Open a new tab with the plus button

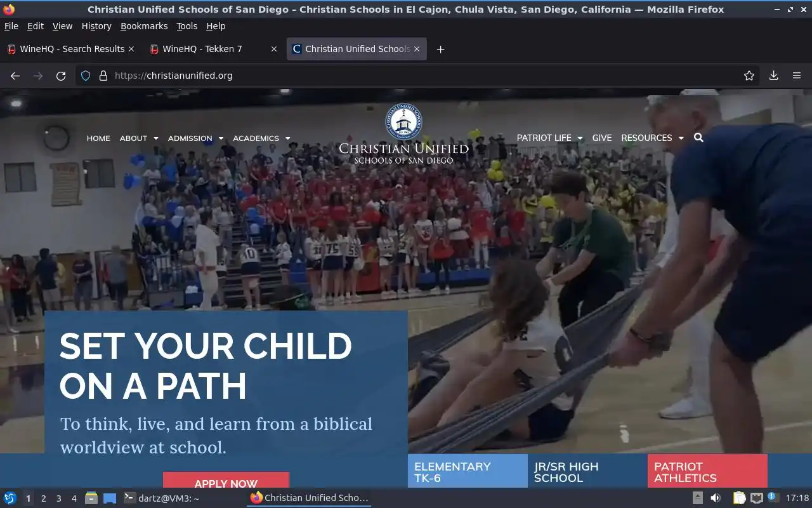[x=440, y=49]
